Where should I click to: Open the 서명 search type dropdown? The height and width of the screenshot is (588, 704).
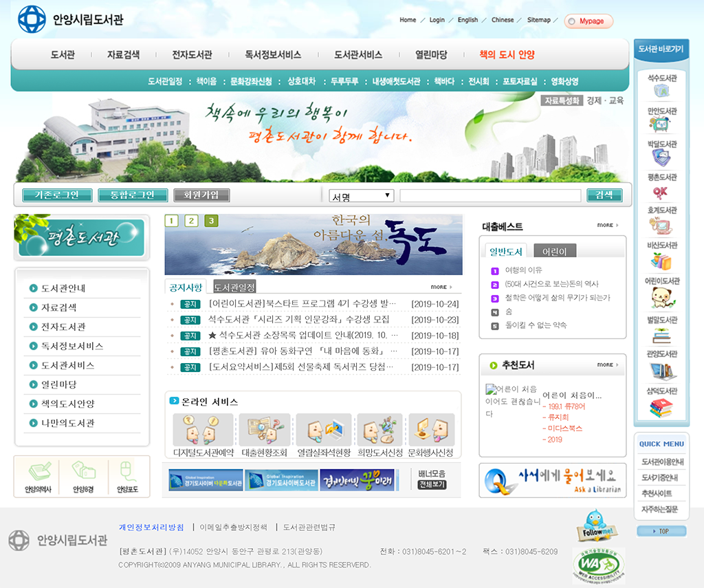click(x=361, y=196)
